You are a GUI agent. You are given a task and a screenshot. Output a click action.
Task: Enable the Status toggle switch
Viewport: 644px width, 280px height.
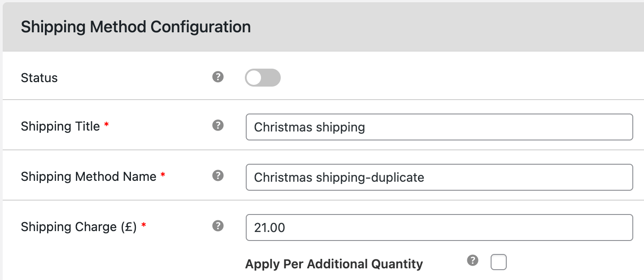click(x=262, y=78)
